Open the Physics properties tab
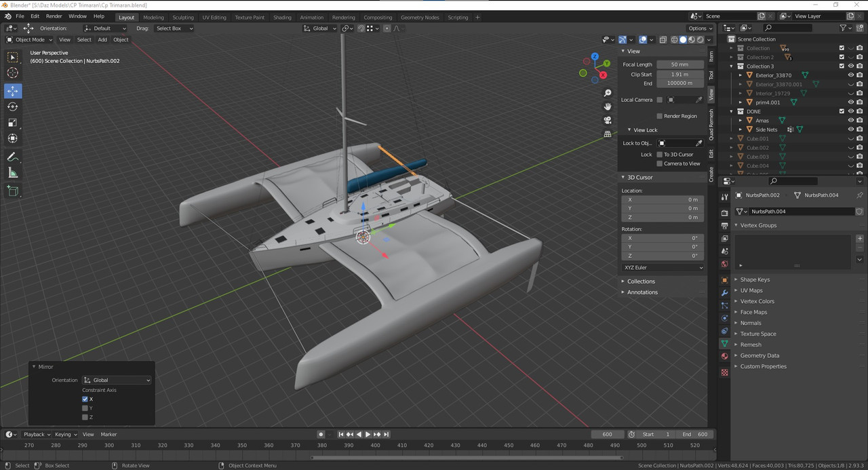 point(725,318)
